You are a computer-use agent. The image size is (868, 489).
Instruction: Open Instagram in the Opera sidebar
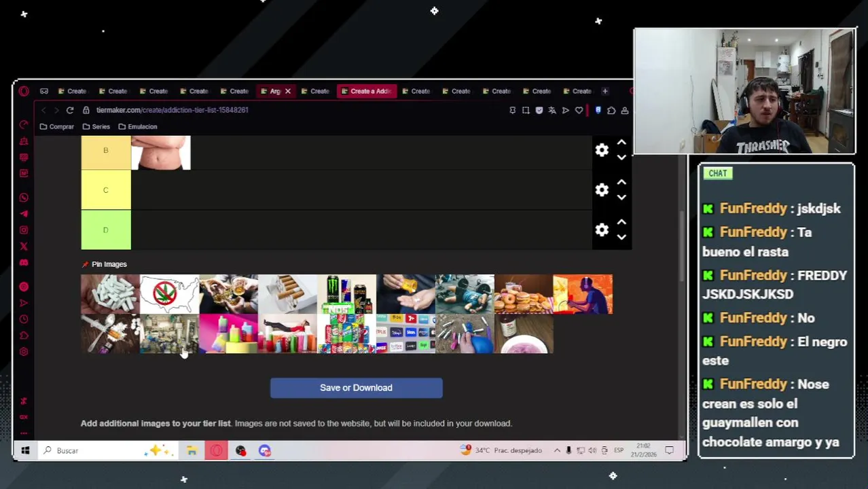pos(24,230)
